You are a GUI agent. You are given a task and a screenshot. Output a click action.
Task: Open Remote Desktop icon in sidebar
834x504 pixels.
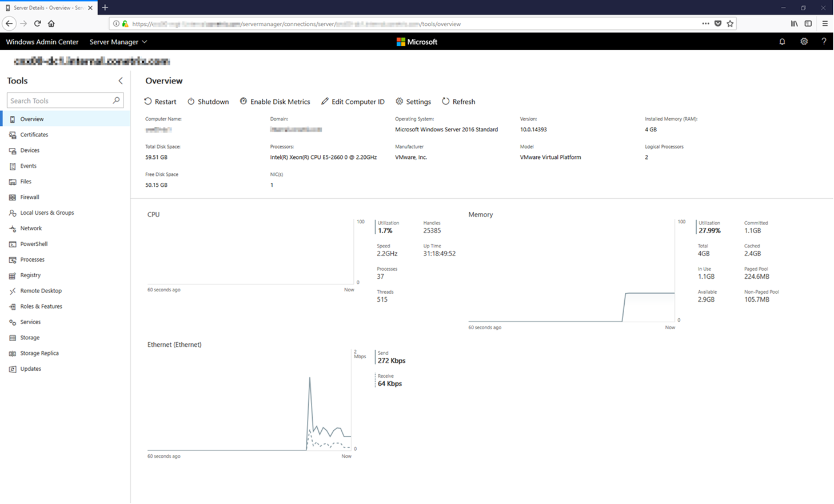(x=13, y=291)
